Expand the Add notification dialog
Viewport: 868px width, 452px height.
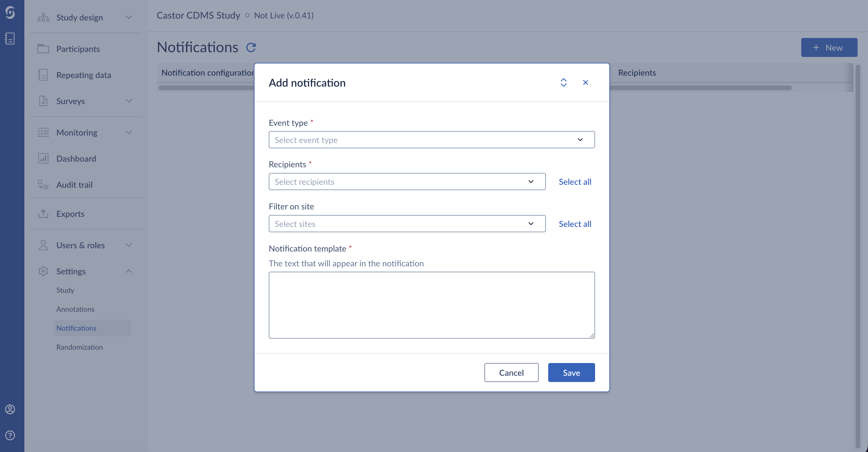[563, 82]
